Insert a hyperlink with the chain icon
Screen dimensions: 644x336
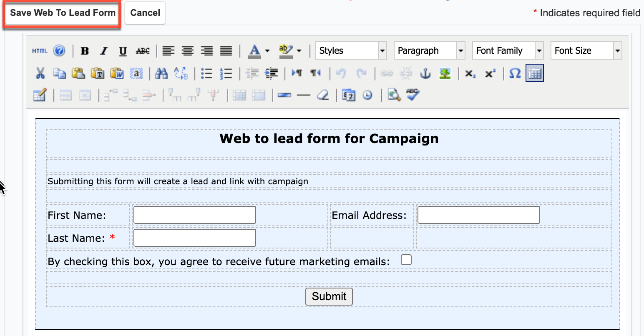click(x=387, y=73)
